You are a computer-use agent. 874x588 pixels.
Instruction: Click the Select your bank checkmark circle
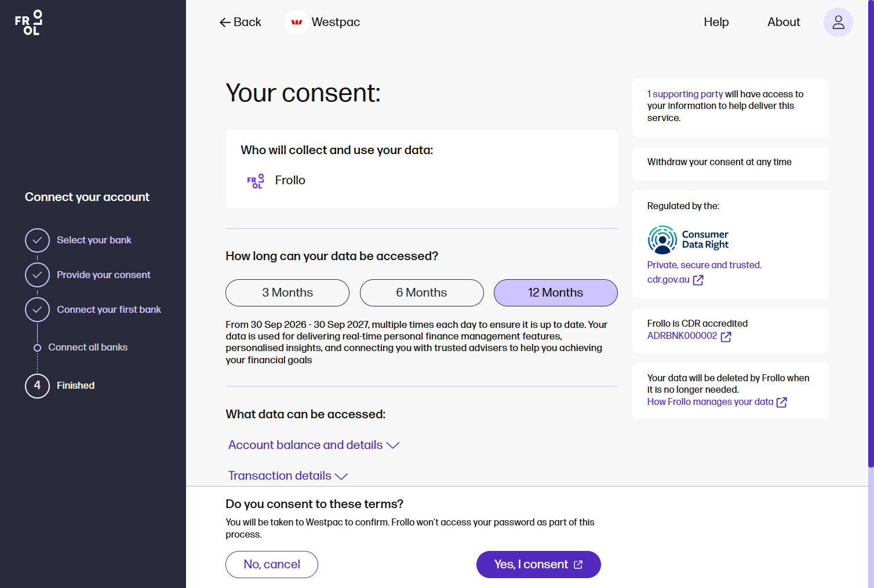pyautogui.click(x=37, y=240)
